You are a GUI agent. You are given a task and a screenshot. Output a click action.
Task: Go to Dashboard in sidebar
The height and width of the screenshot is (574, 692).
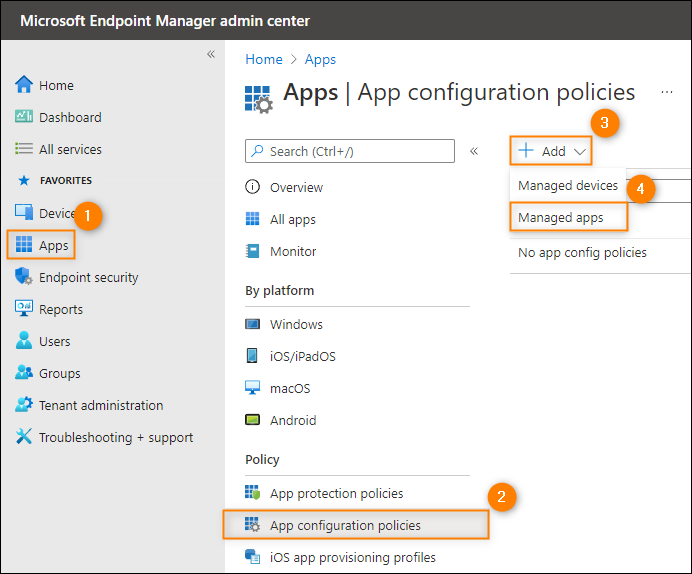(x=70, y=117)
